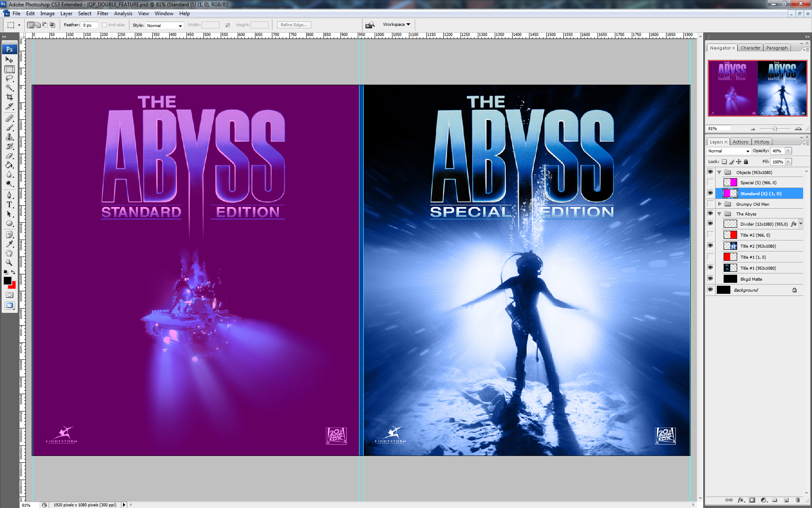Select the Hand tool

click(9, 253)
